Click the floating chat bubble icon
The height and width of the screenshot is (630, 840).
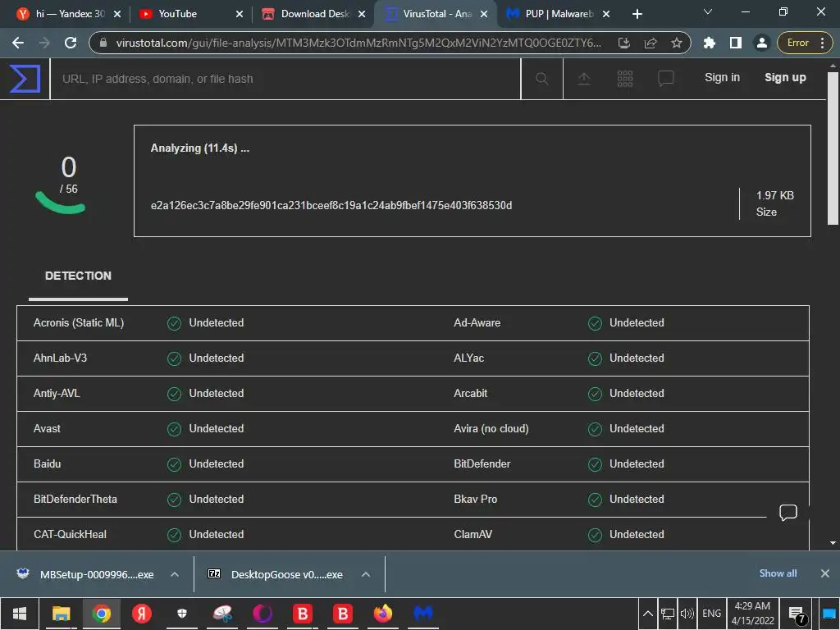tap(788, 513)
